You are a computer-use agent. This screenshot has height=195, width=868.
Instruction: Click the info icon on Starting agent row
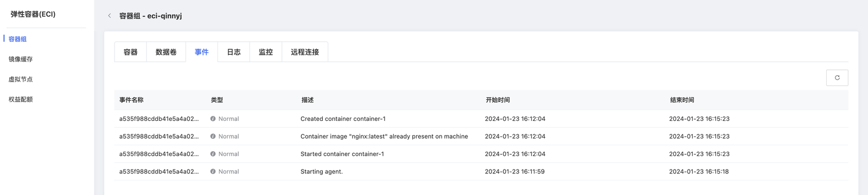tap(213, 172)
